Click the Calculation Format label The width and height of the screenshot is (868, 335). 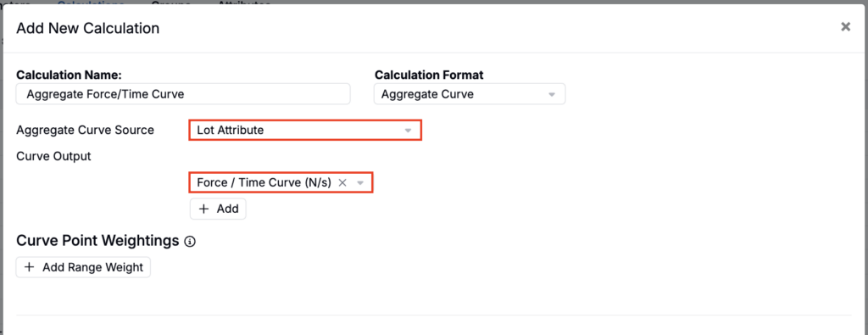click(x=429, y=75)
